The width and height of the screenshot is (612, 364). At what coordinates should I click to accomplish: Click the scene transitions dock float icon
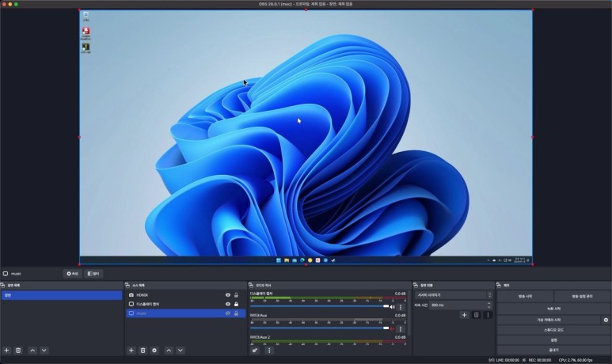[x=416, y=285]
